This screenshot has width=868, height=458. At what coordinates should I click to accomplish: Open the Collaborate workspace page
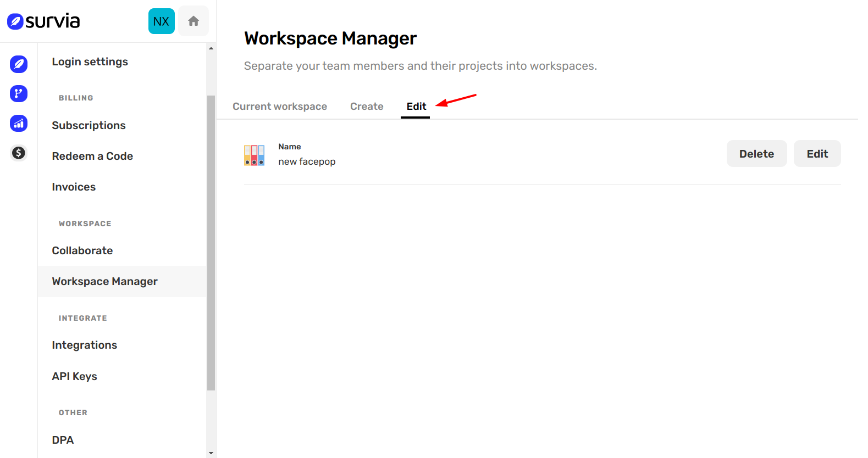82,250
